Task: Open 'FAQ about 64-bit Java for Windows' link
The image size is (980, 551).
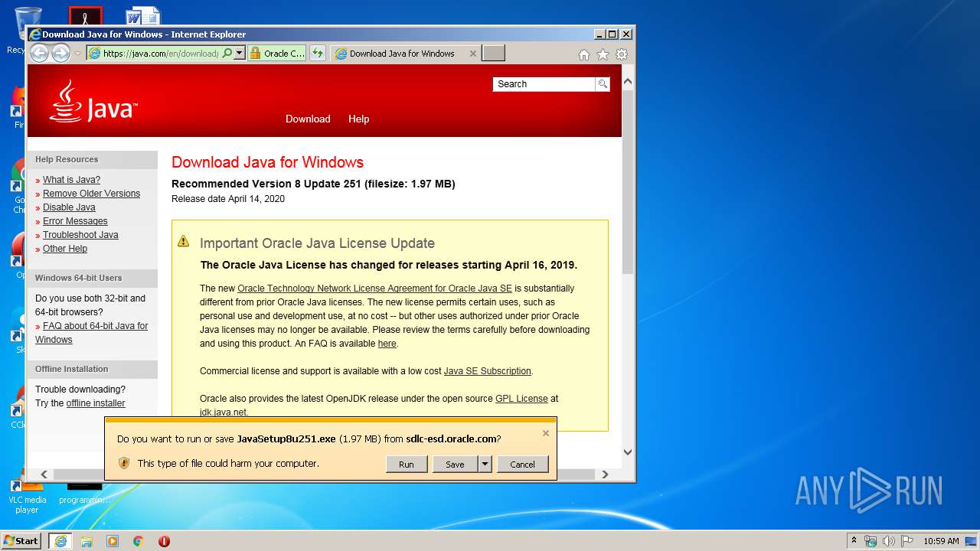Action: (x=92, y=333)
